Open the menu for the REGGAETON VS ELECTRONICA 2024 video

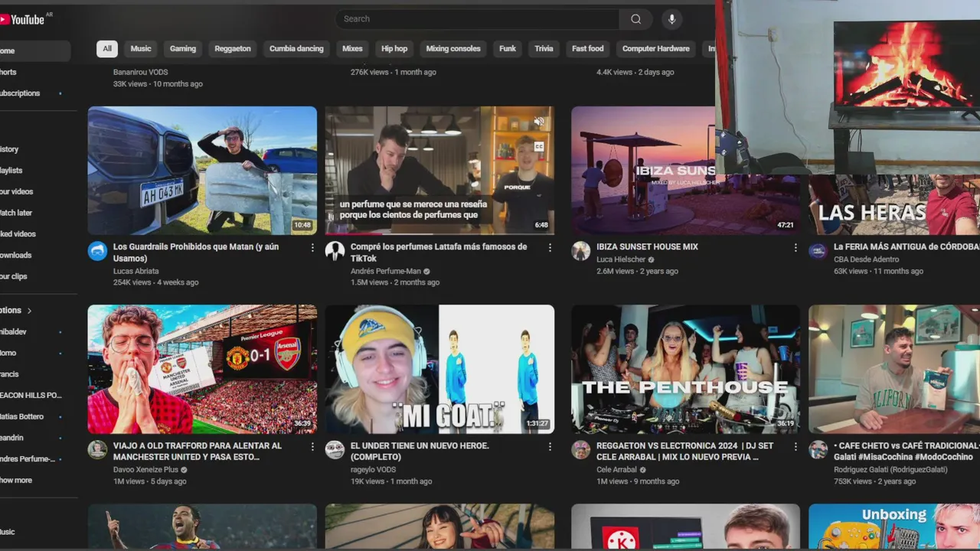point(795,447)
